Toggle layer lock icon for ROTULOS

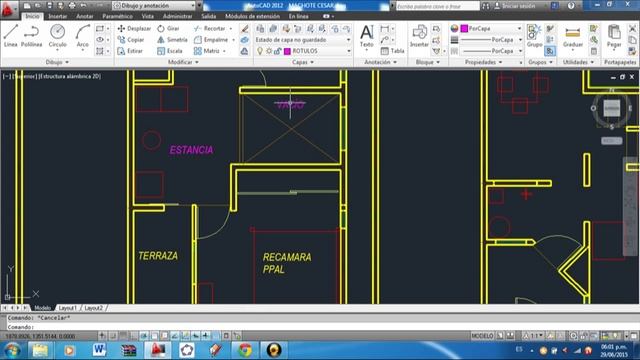(278, 51)
